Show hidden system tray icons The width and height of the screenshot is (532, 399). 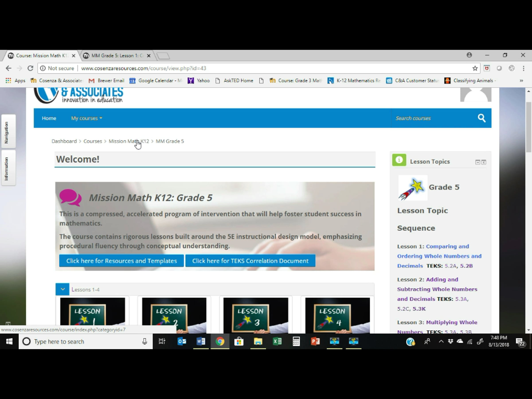click(x=441, y=341)
